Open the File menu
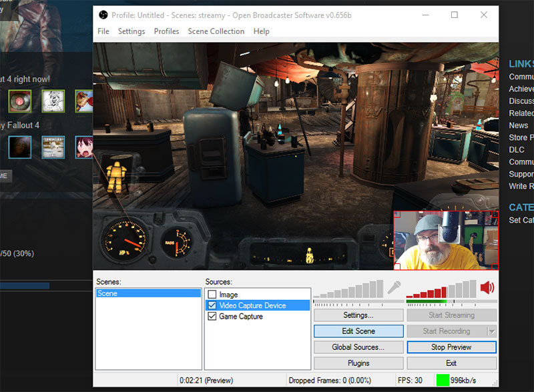 [x=103, y=31]
